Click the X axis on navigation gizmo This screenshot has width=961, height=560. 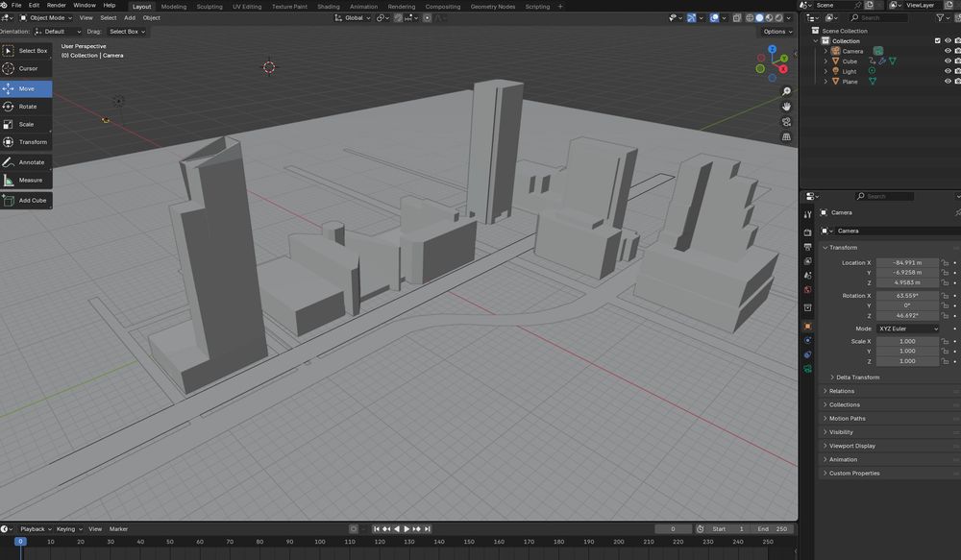pos(783,69)
